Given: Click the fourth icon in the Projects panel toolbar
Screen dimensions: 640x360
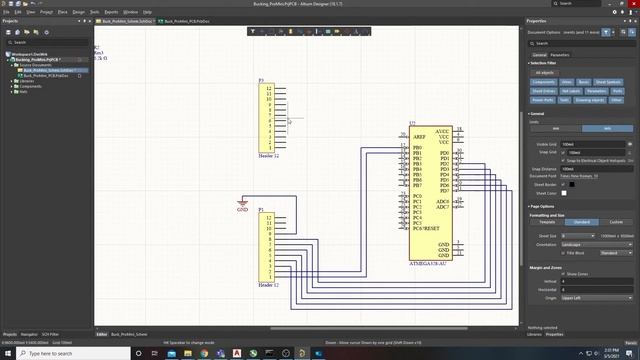Looking at the screenshot, I should [x=36, y=32].
